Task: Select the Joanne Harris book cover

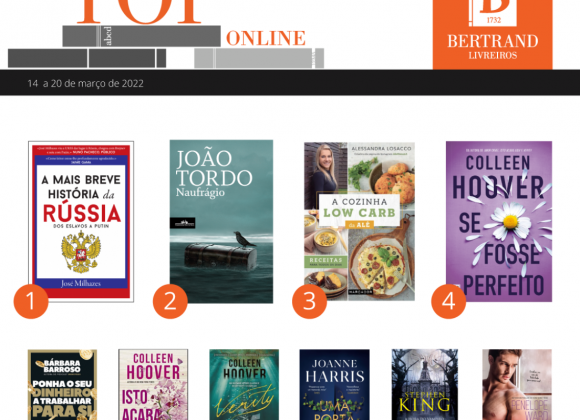Action: [x=334, y=384]
